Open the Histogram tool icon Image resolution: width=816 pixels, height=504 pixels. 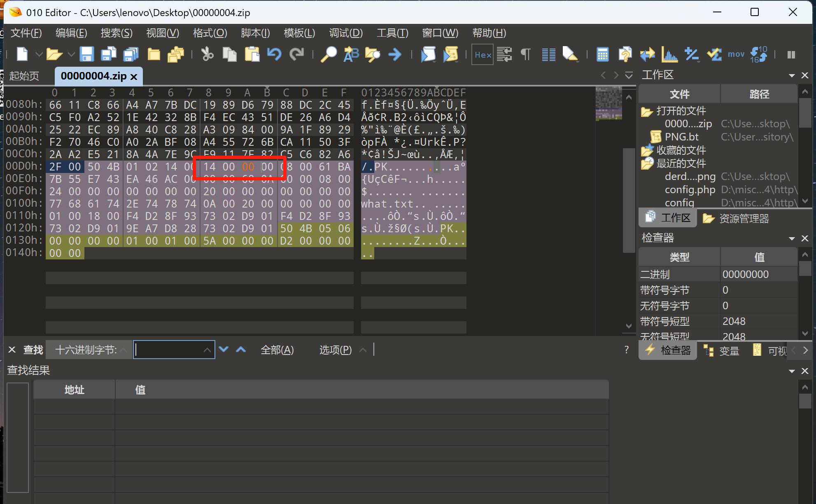tap(669, 54)
